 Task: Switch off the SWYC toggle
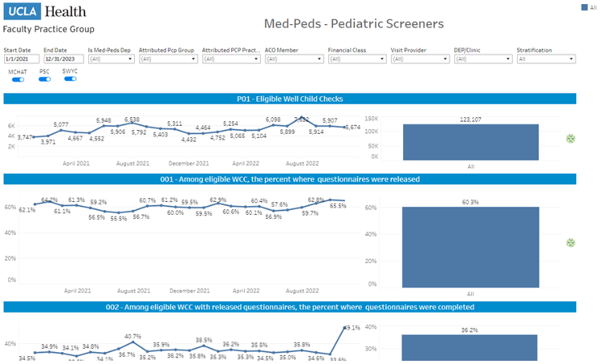(70, 79)
